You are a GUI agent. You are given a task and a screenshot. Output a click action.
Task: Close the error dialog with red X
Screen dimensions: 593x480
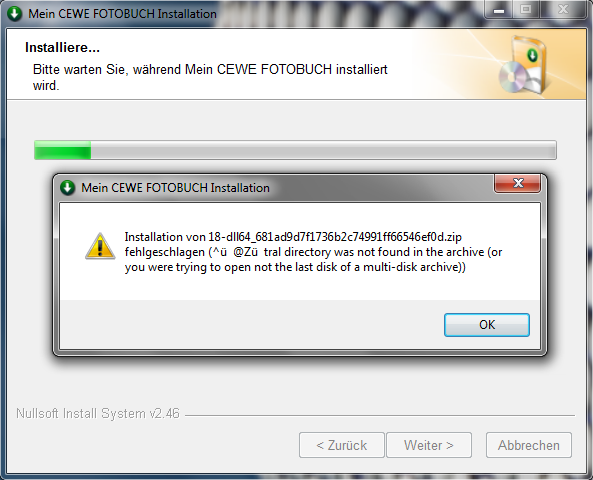tap(517, 183)
